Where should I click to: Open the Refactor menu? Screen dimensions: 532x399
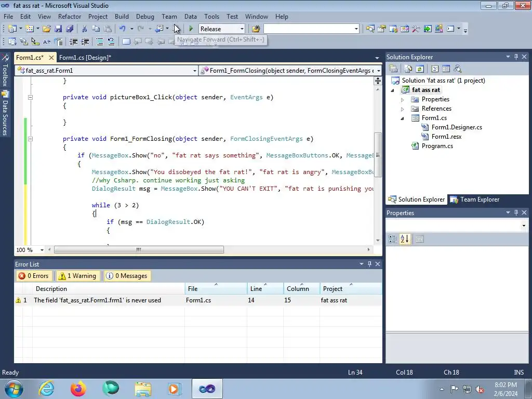70,16
